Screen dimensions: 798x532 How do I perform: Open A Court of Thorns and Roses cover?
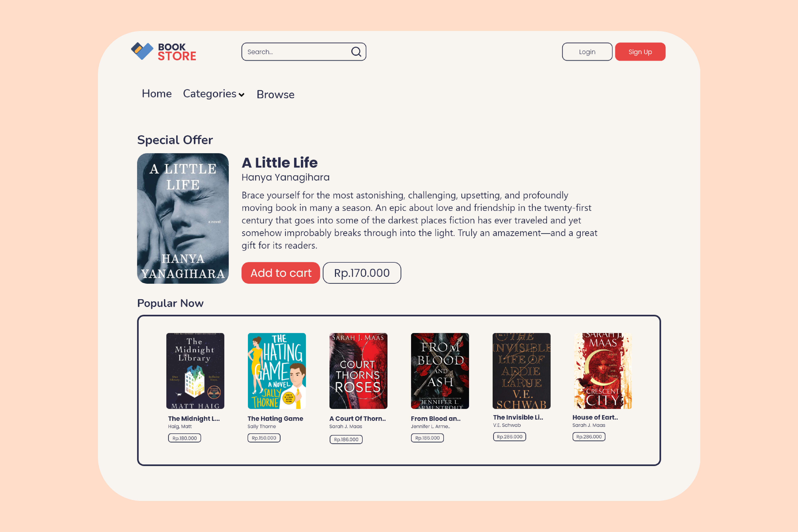pos(358,371)
